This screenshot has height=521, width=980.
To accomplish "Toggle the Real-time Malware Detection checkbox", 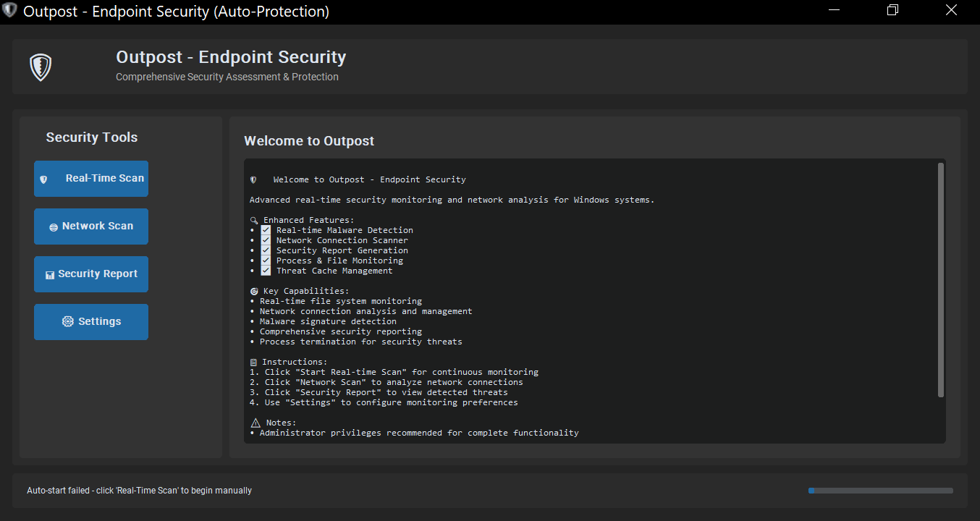I will click(x=266, y=229).
